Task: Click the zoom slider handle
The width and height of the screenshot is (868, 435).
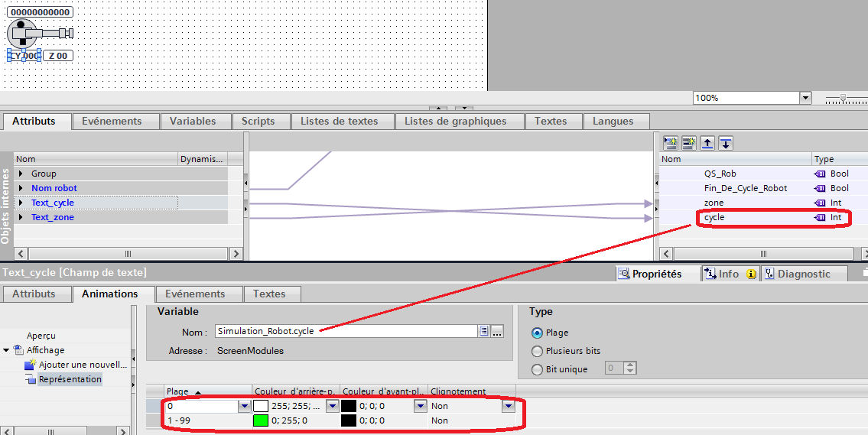Action: click(x=843, y=99)
